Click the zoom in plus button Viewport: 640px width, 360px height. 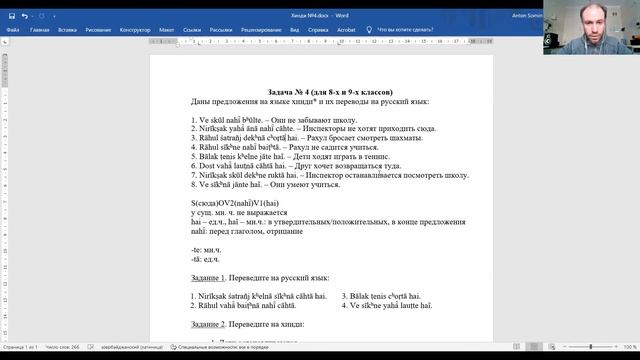tap(616, 347)
